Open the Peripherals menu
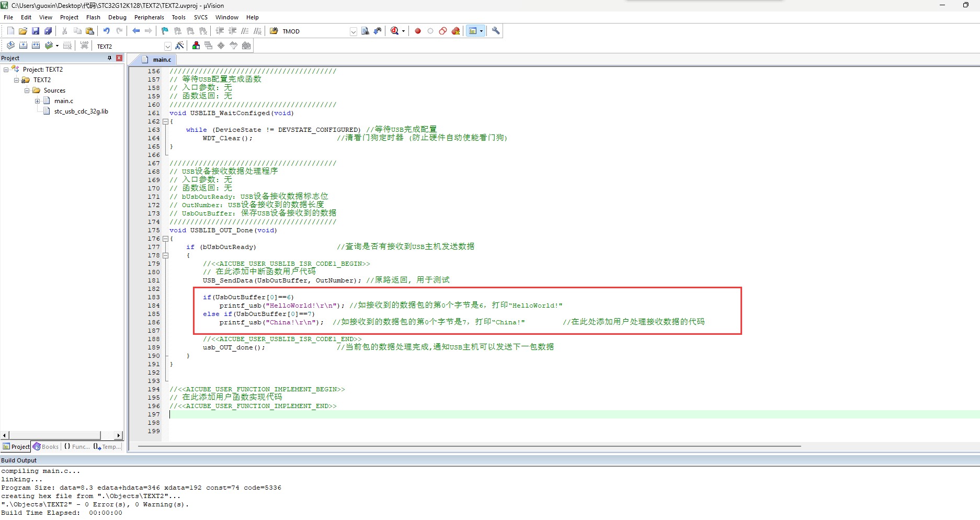This screenshot has width=980, height=520. [149, 17]
